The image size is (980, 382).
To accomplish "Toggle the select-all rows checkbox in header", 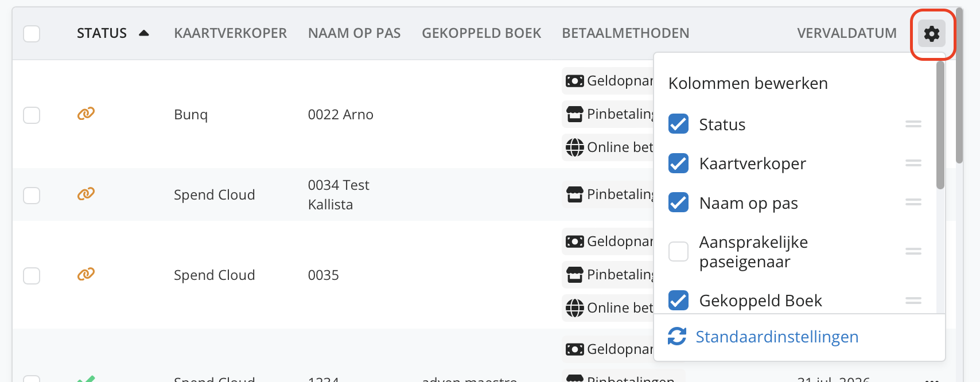I will pyautogui.click(x=32, y=34).
